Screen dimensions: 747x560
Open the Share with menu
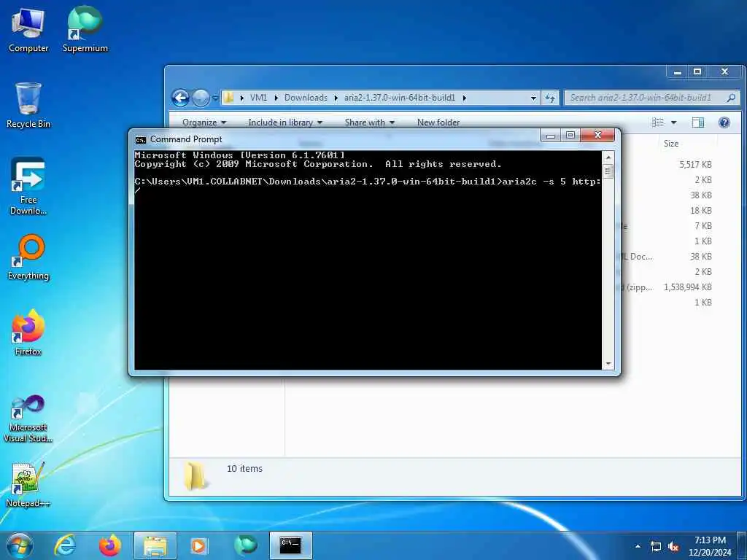(x=370, y=122)
